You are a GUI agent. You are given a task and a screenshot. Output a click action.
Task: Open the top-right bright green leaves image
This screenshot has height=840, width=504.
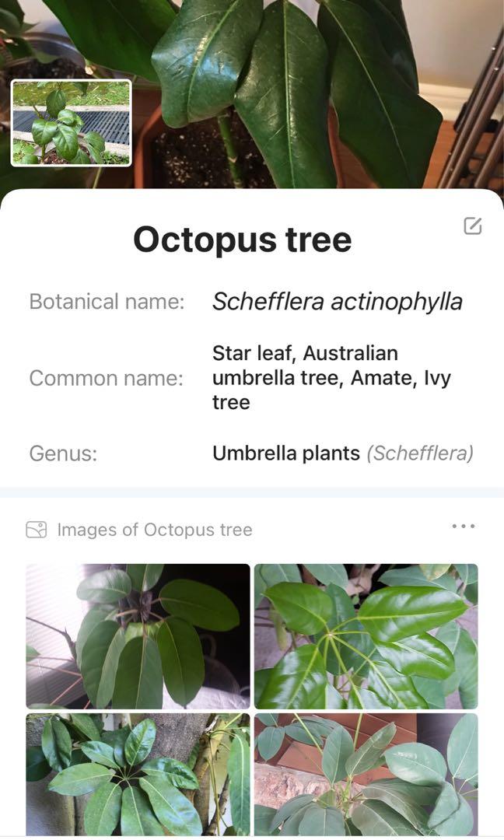[x=366, y=633]
